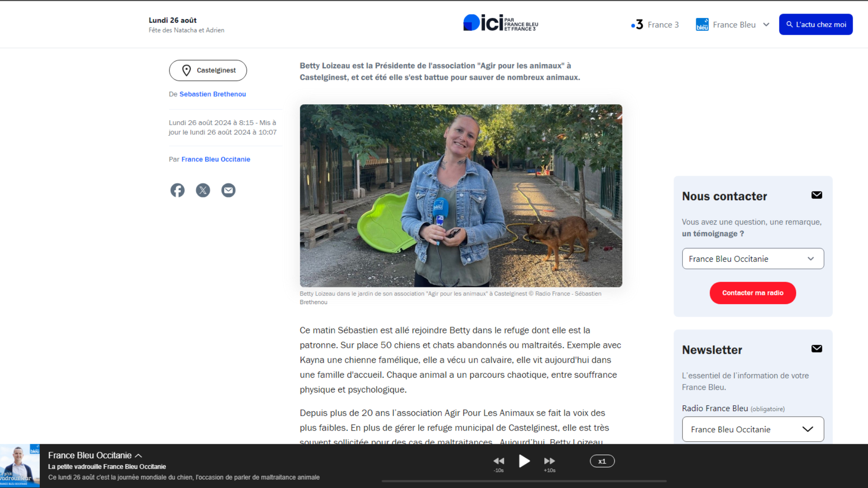Change playback speed x1
Screen dimensions: 868x488
(602, 461)
